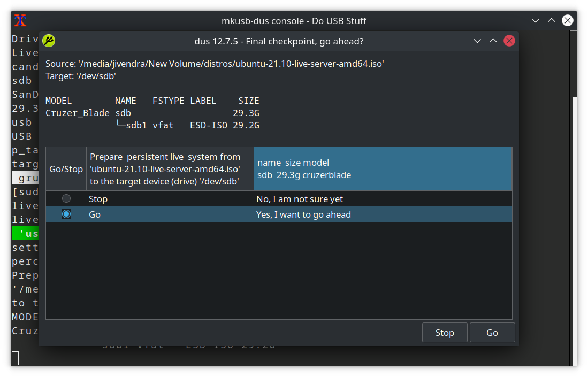
Task: Select the 'Yes, I want to go ahead' row
Action: coord(303,214)
